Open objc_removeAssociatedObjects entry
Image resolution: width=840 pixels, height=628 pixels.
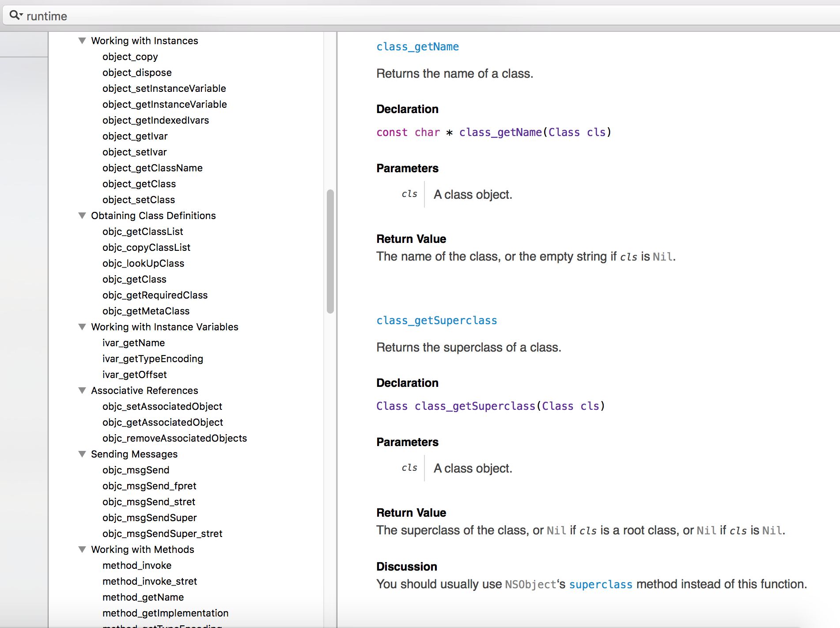click(x=174, y=439)
